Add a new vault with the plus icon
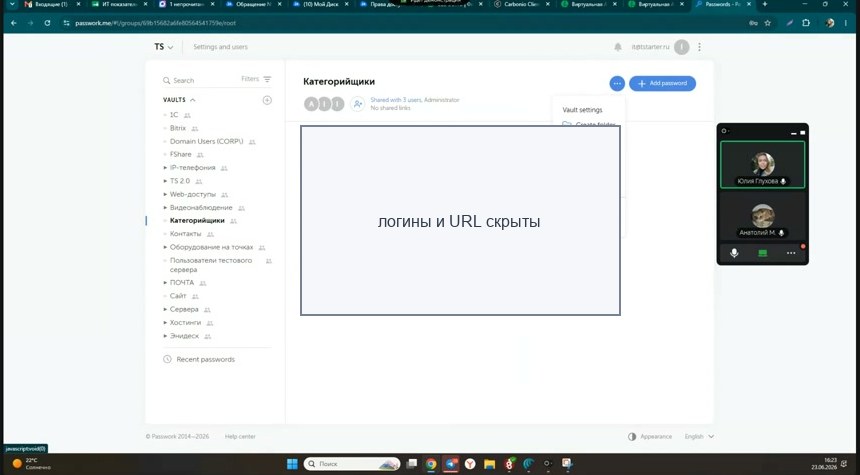Screen dimensions: 860x475 click(x=267, y=100)
